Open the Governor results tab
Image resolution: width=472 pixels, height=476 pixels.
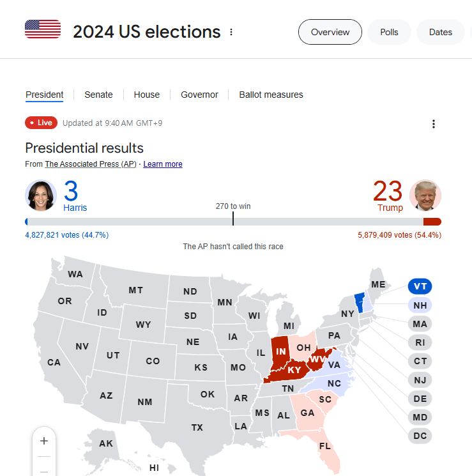point(199,95)
